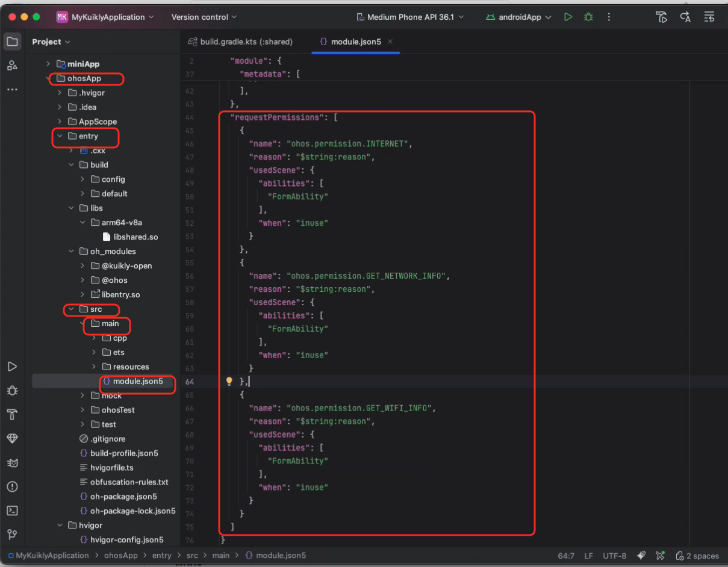
Task: Expand the .hvigor folder
Action: pyautogui.click(x=60, y=93)
